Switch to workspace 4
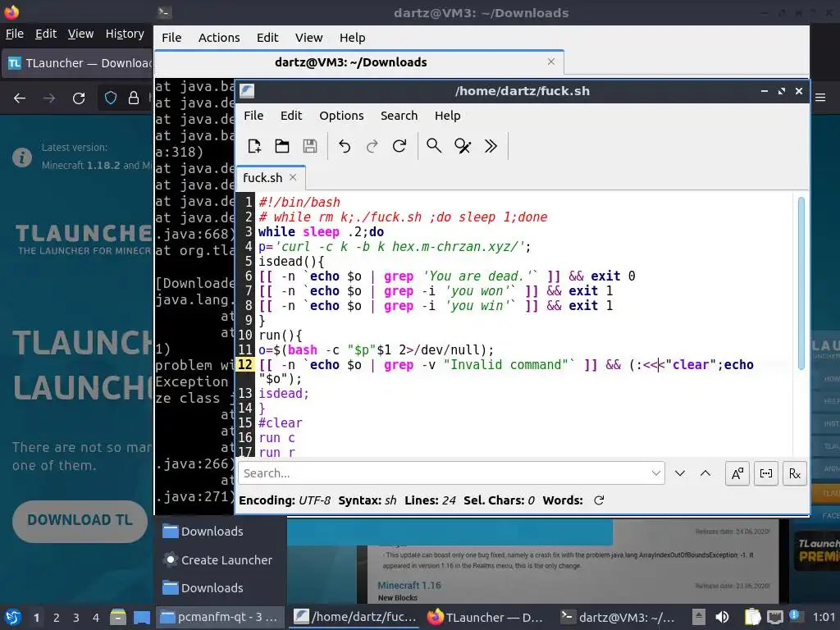The height and width of the screenshot is (630, 840). [96, 618]
